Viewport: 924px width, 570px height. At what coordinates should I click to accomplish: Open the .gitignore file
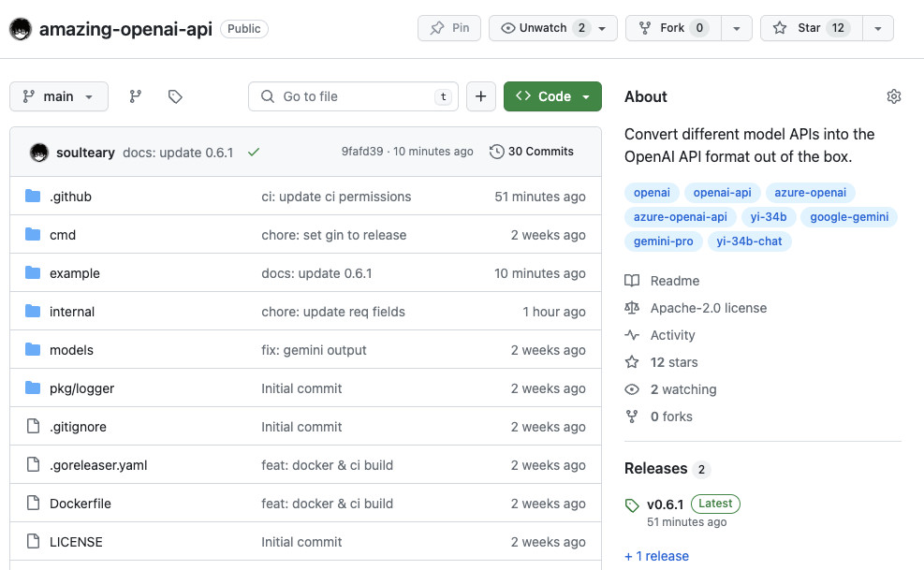tap(78, 426)
